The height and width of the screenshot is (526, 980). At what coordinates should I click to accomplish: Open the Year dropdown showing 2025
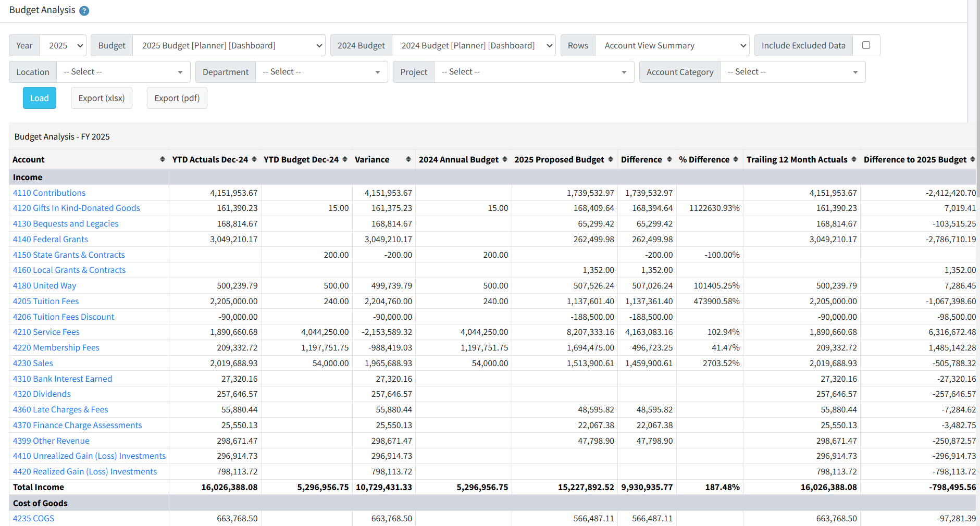[63, 45]
